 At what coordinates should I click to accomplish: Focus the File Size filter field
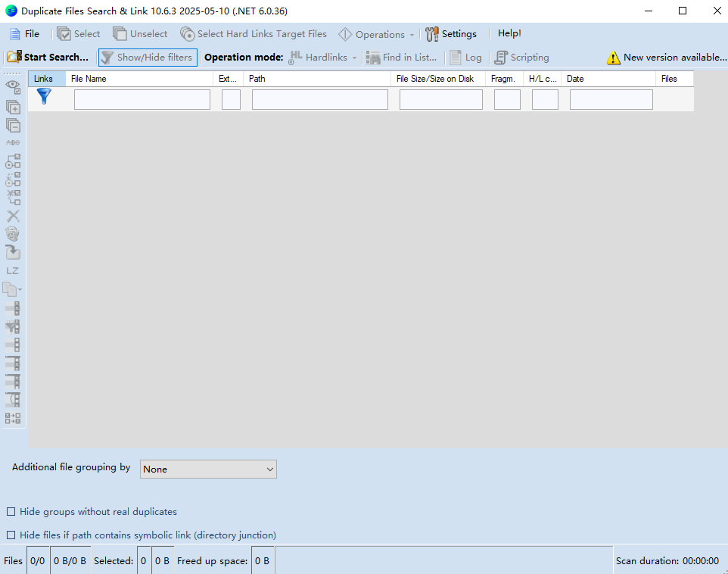[441, 99]
